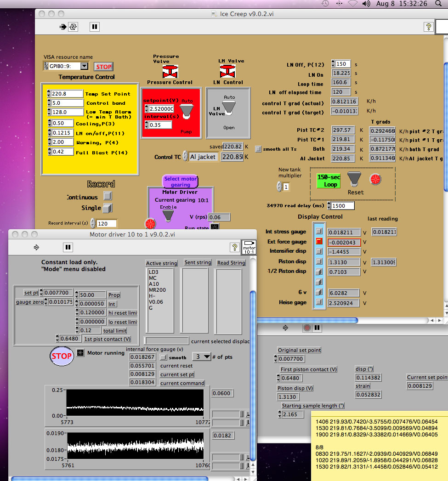The width and height of the screenshot is (448, 481).
Task: Click the 150-sec Loop button
Action: [x=328, y=181]
